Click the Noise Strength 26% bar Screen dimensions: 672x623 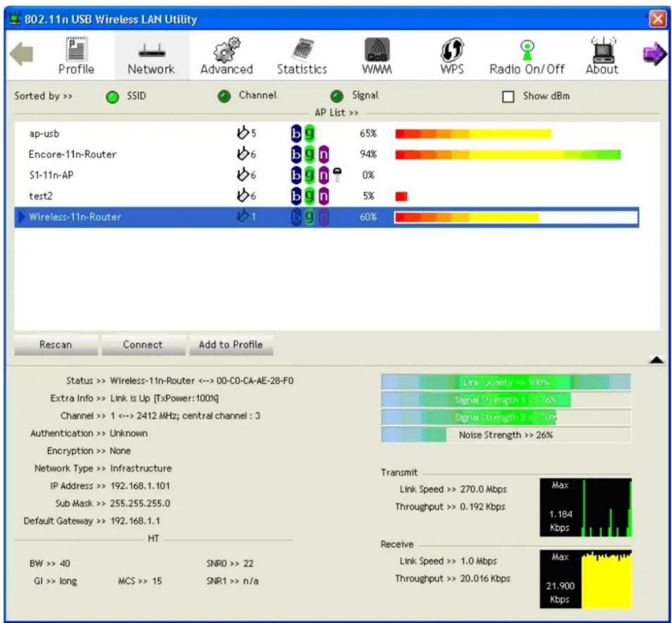[506, 435]
